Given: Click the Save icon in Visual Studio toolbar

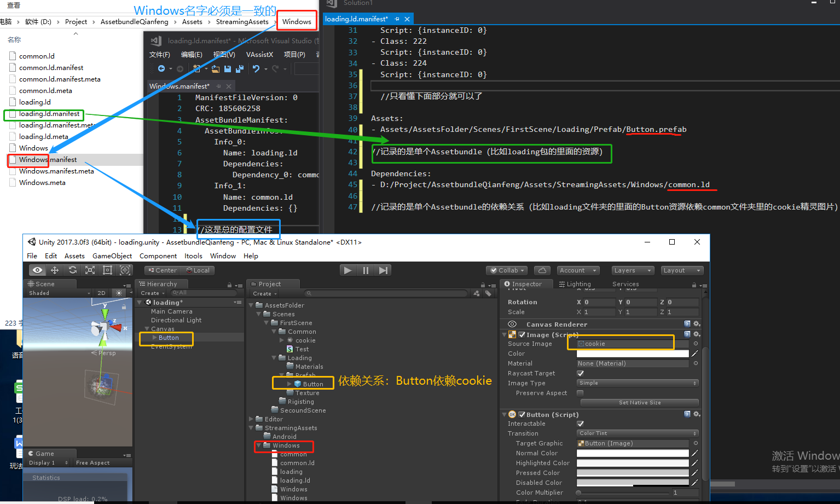Looking at the screenshot, I should click(227, 68).
